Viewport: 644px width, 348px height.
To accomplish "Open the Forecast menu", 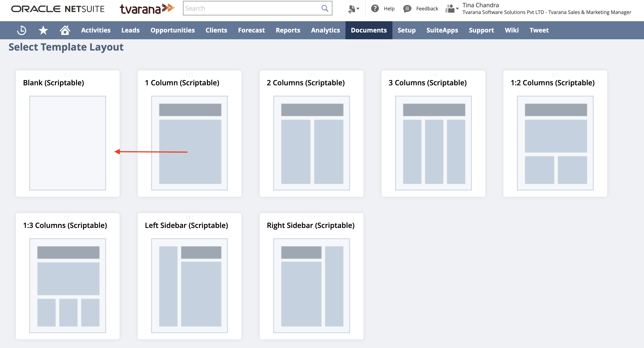I will point(251,30).
